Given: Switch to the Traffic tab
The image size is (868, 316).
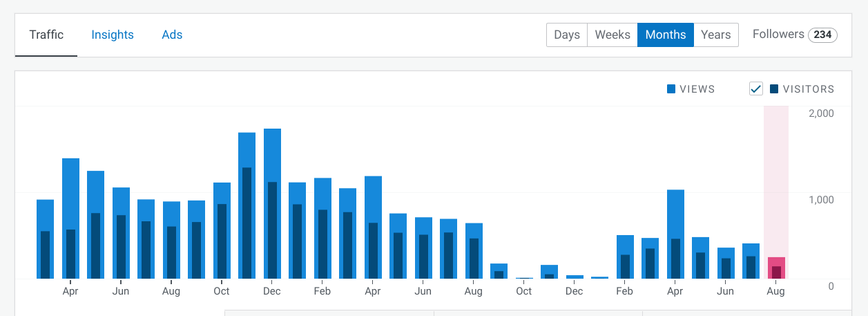Looking at the screenshot, I should click(46, 35).
